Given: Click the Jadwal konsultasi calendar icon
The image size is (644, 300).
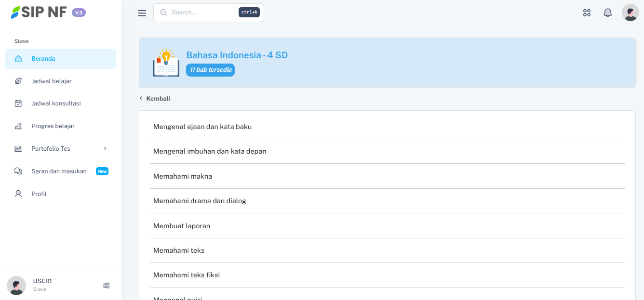Looking at the screenshot, I should tap(18, 104).
